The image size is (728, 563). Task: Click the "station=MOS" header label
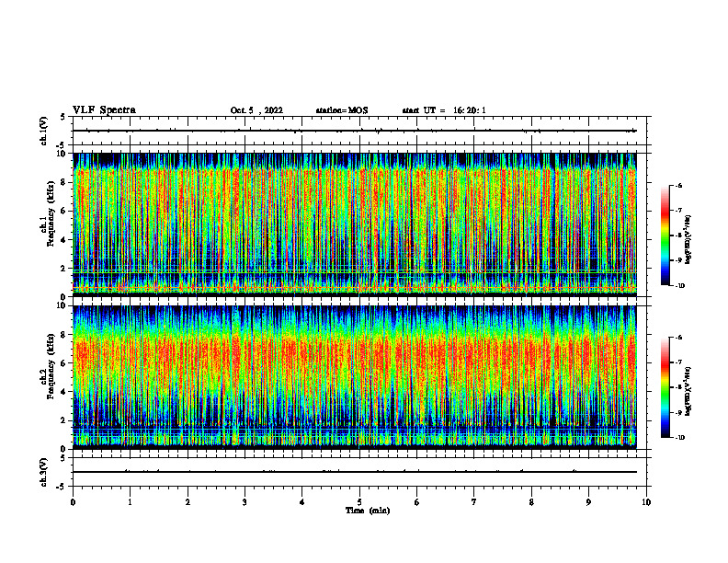(x=342, y=110)
